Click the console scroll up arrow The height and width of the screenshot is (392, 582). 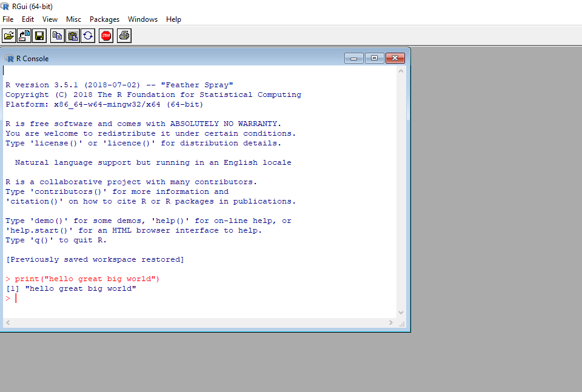tap(401, 71)
